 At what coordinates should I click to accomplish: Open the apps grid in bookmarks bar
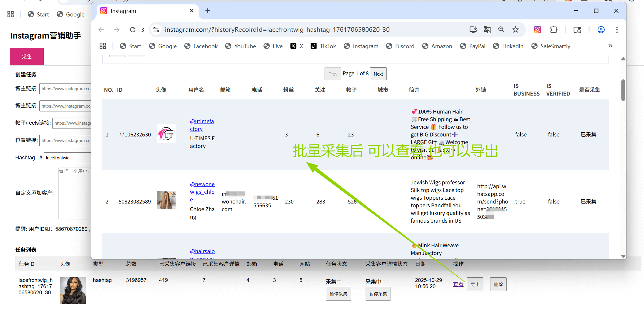click(x=103, y=46)
